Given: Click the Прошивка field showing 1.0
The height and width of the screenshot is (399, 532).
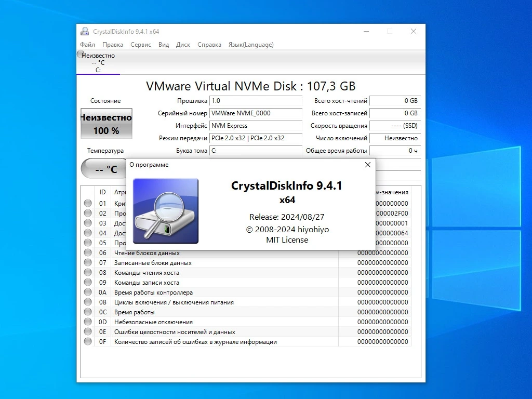Looking at the screenshot, I should click(256, 101).
